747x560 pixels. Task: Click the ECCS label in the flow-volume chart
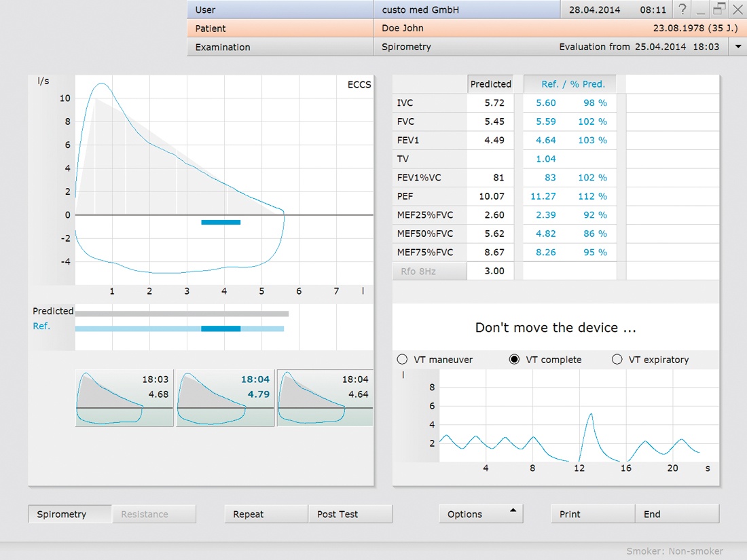coord(359,85)
